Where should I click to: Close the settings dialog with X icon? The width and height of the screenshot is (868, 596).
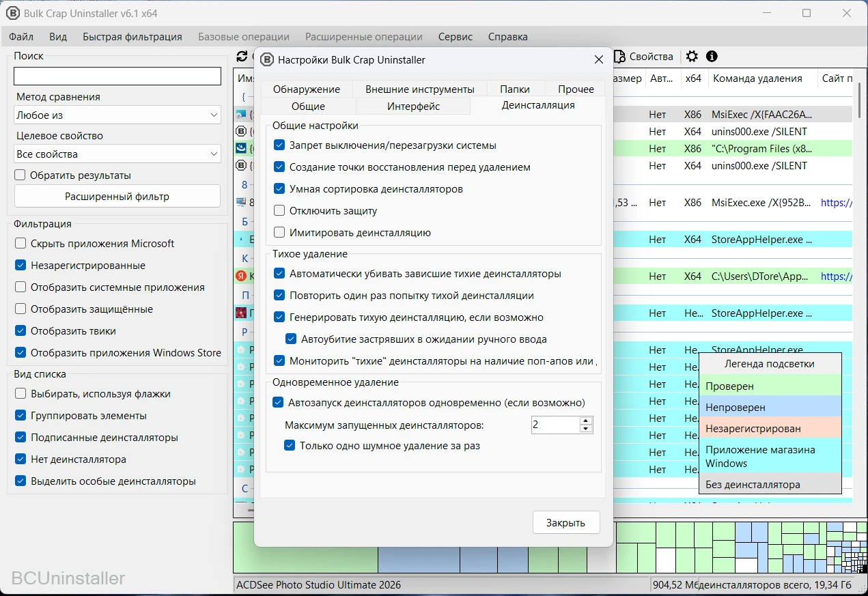(599, 60)
